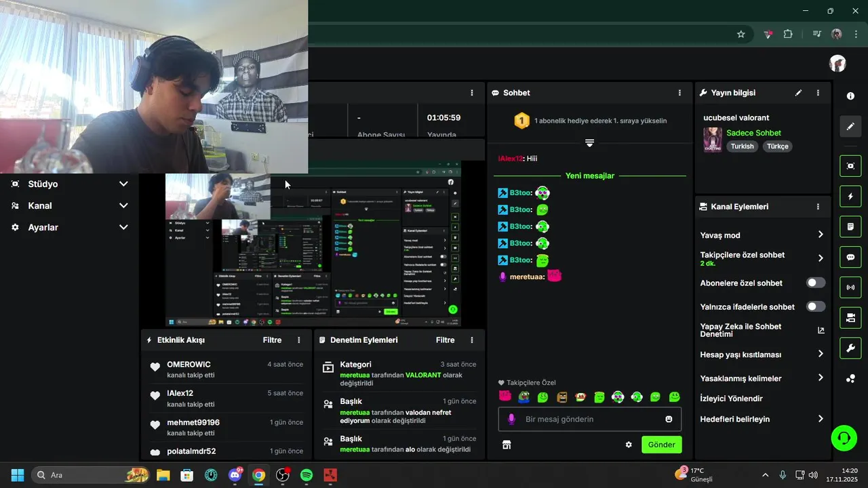Select the wrench tools icon in right sidebar
This screenshot has height=488, width=868.
click(x=850, y=348)
